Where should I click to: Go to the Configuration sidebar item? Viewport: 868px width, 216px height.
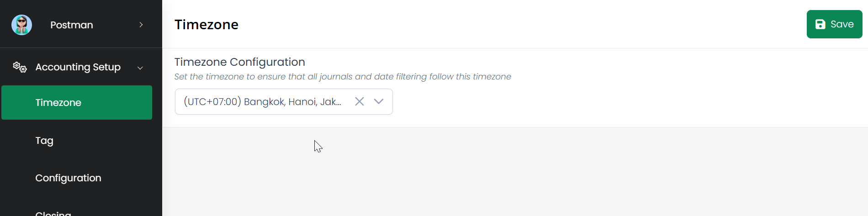pos(69,178)
